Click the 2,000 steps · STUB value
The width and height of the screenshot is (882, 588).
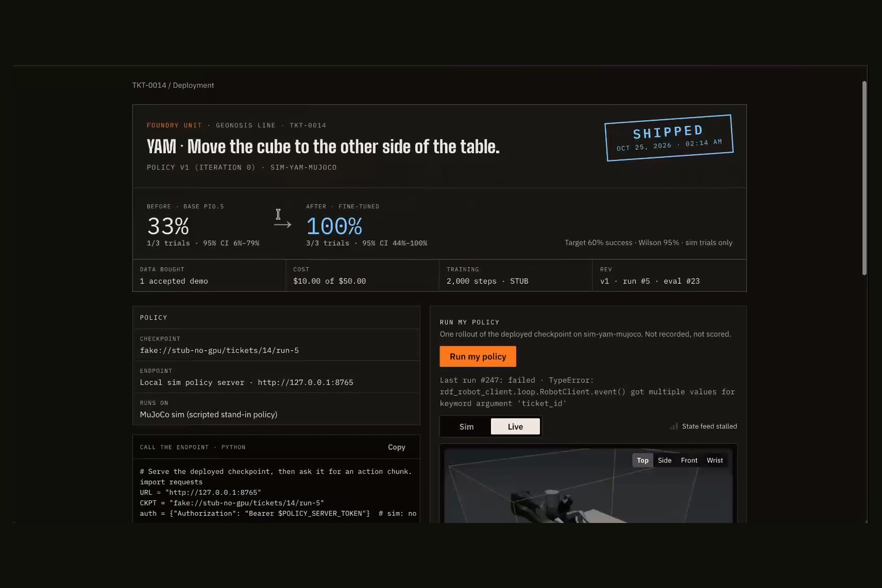[x=487, y=281]
